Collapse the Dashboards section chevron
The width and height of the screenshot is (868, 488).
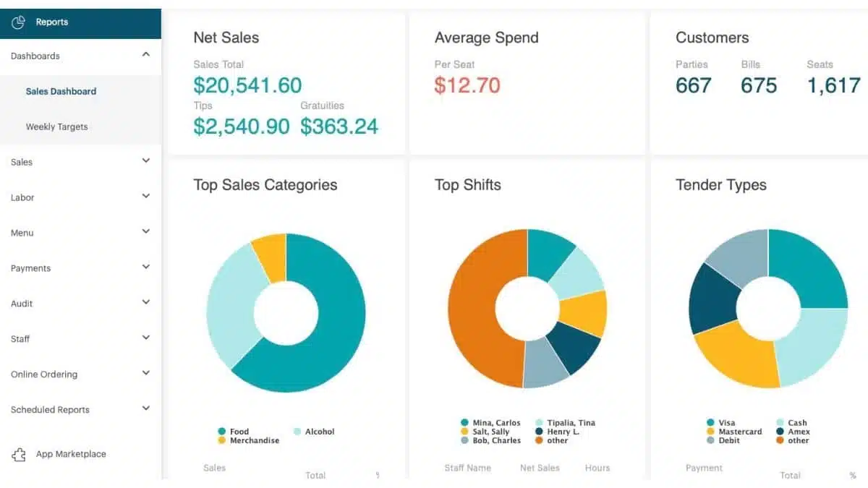tap(146, 55)
